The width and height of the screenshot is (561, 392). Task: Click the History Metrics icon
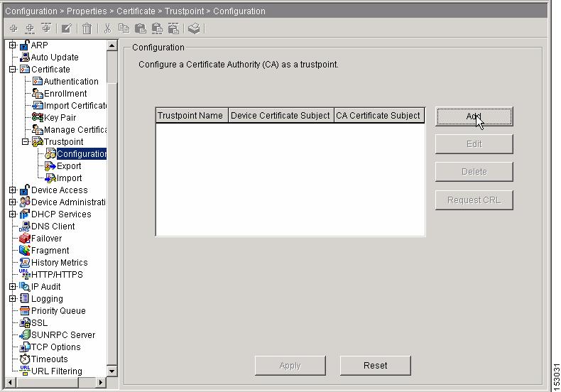25,263
